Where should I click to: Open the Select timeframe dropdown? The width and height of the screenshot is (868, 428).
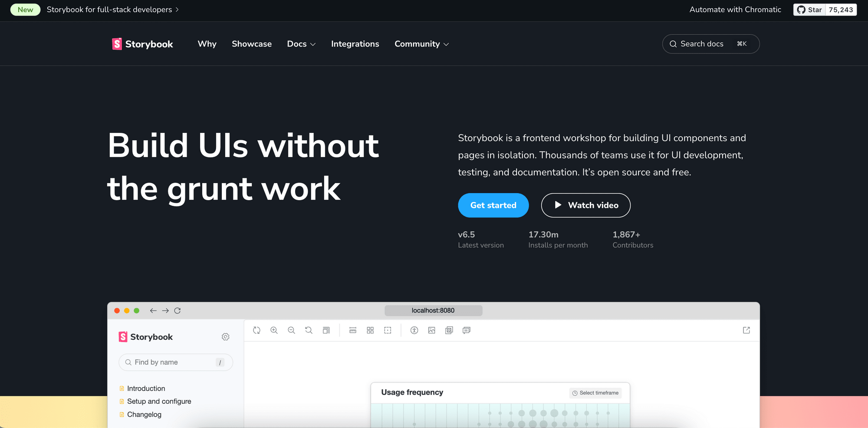pyautogui.click(x=595, y=393)
